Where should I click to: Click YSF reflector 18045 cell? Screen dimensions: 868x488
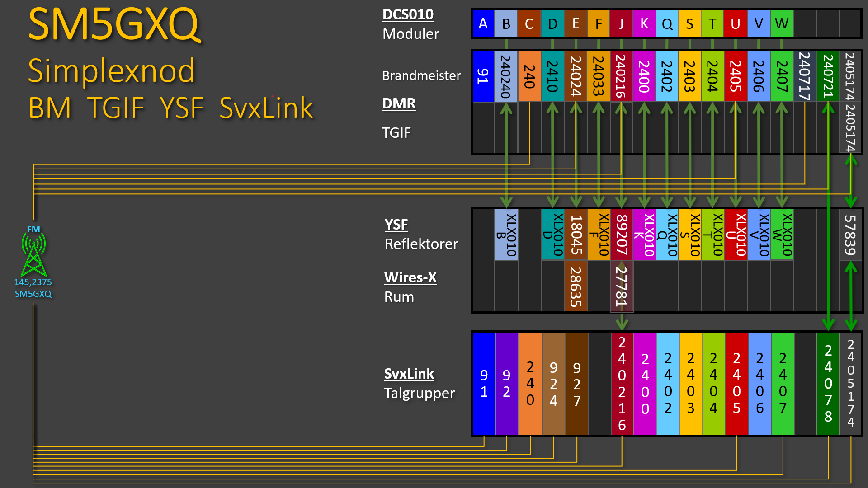tap(576, 235)
